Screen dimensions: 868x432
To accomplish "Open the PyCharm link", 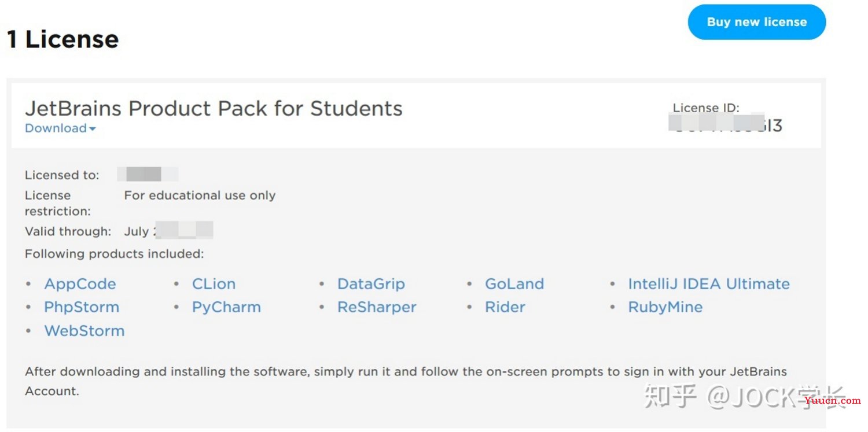I will [x=226, y=307].
